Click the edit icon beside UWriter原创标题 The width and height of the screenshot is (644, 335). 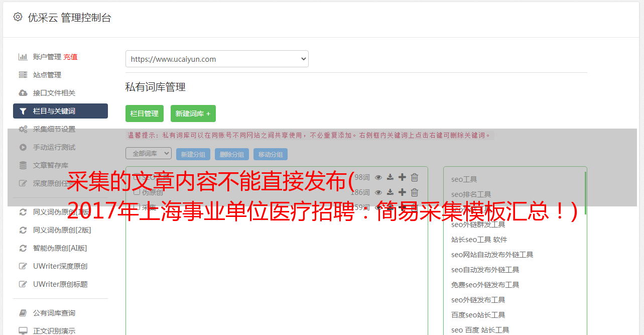[x=23, y=284]
